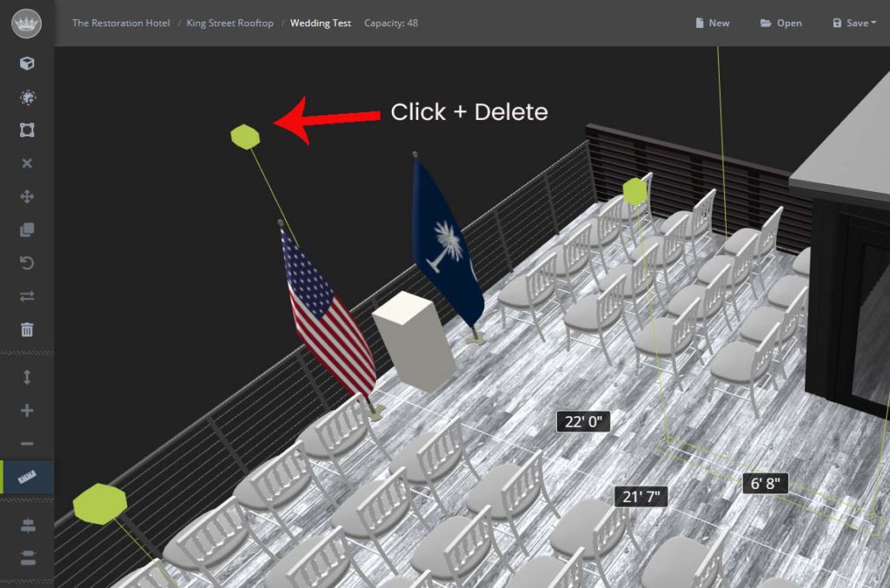Click the trash delete icon

point(27,329)
